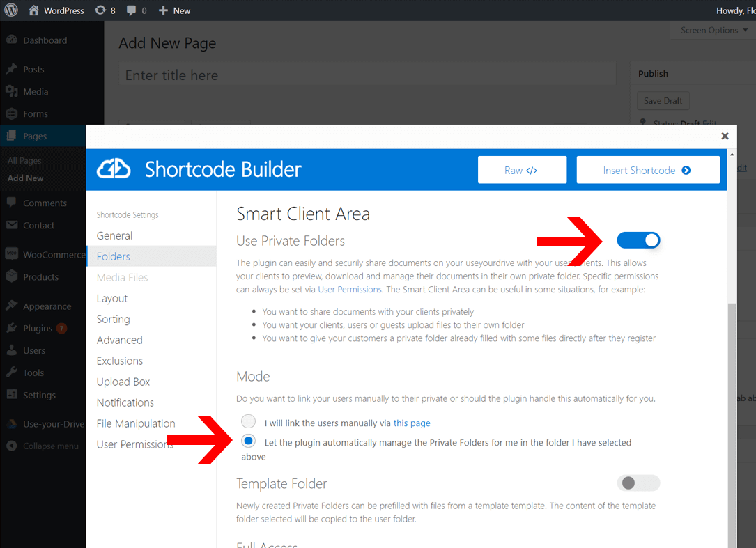Image resolution: width=756 pixels, height=548 pixels.
Task: Disable the Use Private Folders toggle
Action: click(x=638, y=240)
